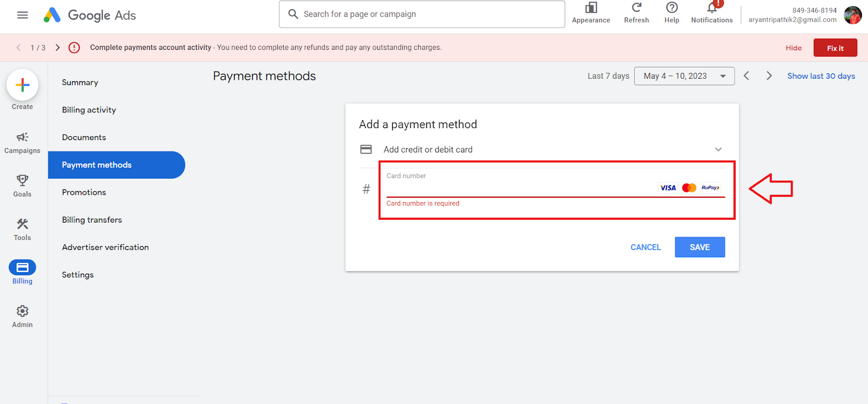Go to previous alert notification
Screen dimensions: 868x404
tap(18, 48)
